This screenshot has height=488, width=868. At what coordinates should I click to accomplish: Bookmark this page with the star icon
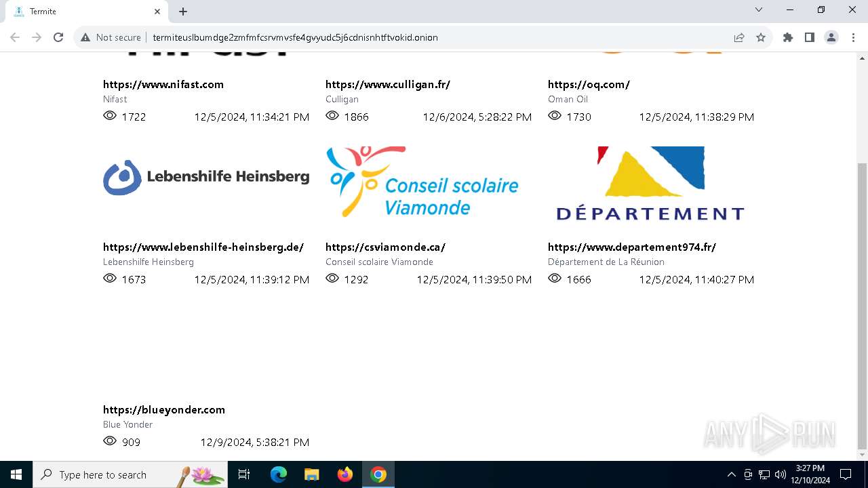point(761,37)
